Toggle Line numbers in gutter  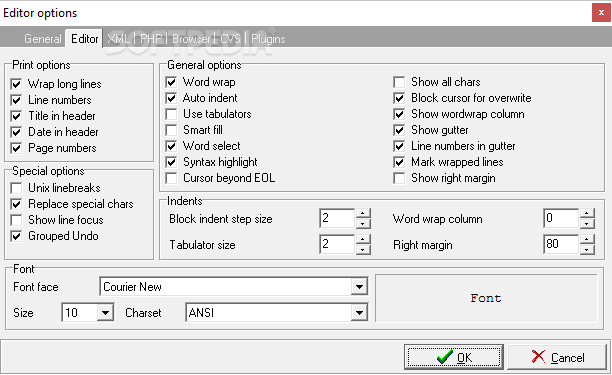[x=399, y=146]
